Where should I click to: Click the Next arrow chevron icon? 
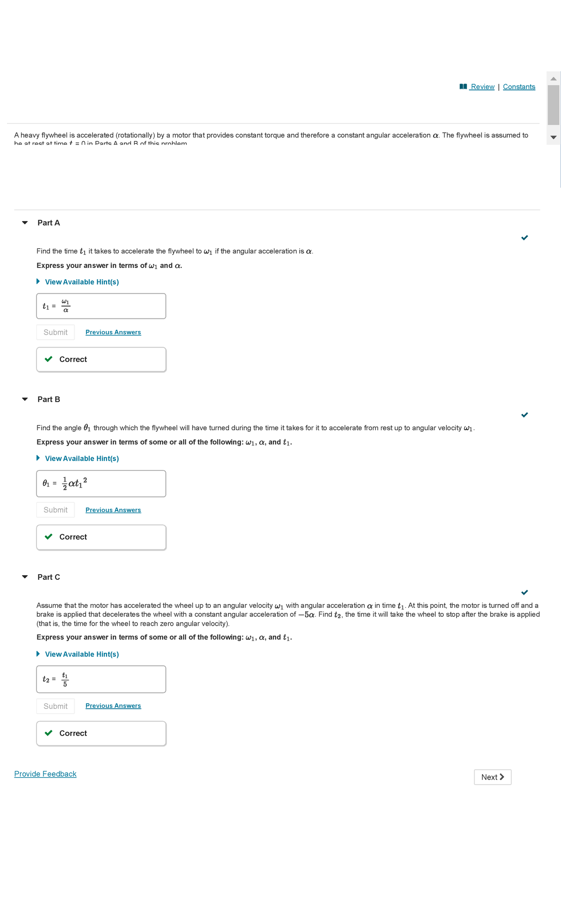click(502, 777)
